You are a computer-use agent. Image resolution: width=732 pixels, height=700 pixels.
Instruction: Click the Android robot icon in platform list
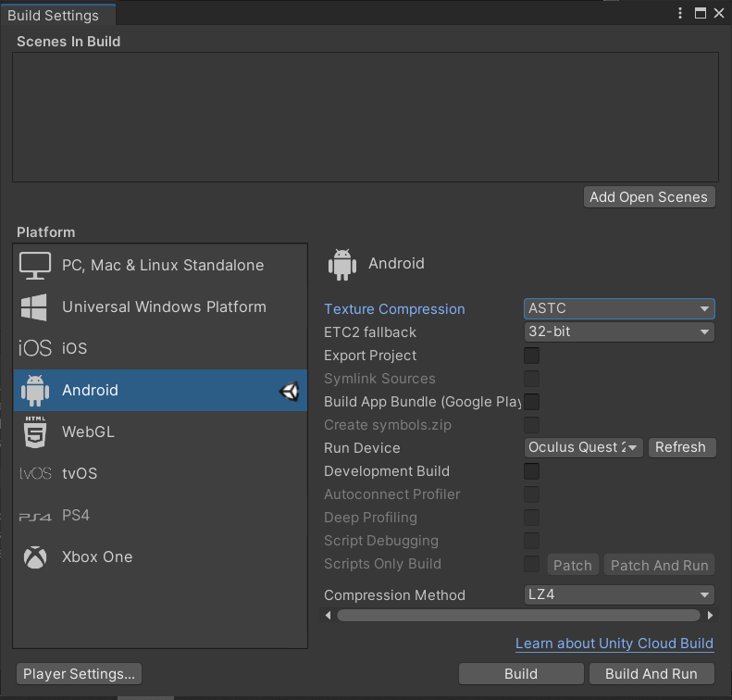tap(35, 391)
